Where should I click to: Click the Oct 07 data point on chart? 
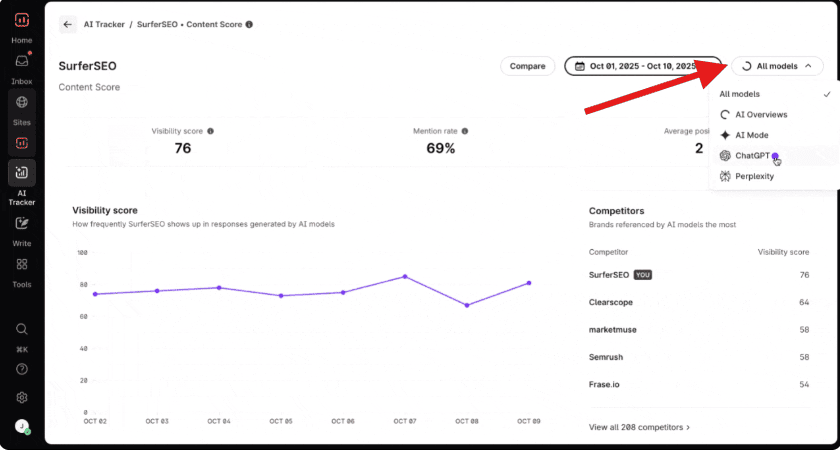pyautogui.click(x=405, y=277)
